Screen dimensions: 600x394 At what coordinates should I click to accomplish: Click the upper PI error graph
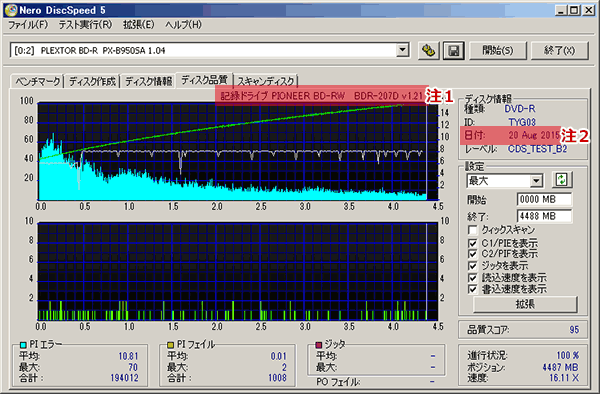tap(238, 151)
